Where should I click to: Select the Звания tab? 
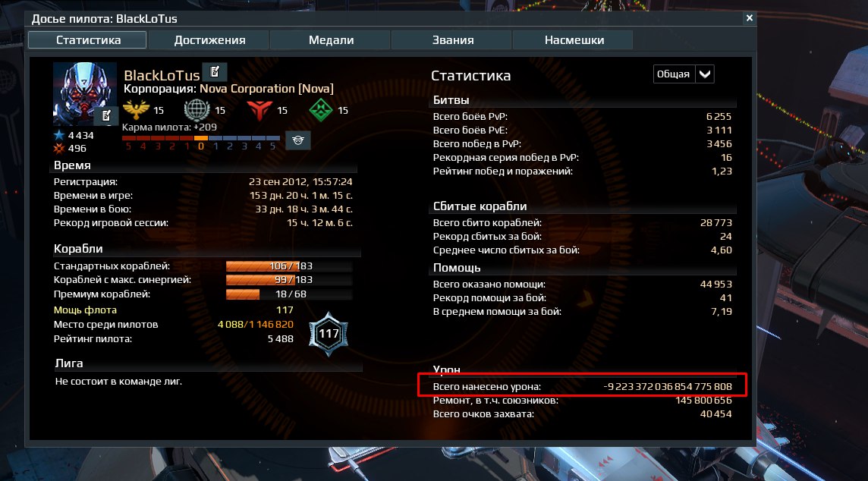pos(453,40)
